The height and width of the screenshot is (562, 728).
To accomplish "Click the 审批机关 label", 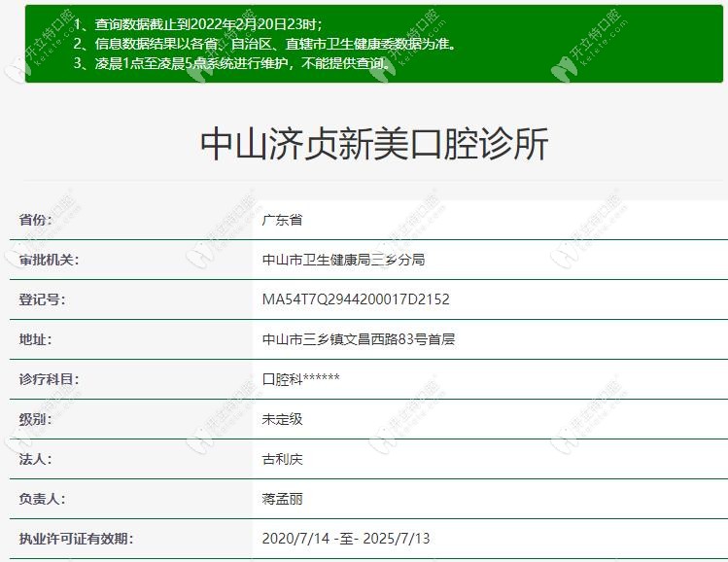I will tap(50, 260).
